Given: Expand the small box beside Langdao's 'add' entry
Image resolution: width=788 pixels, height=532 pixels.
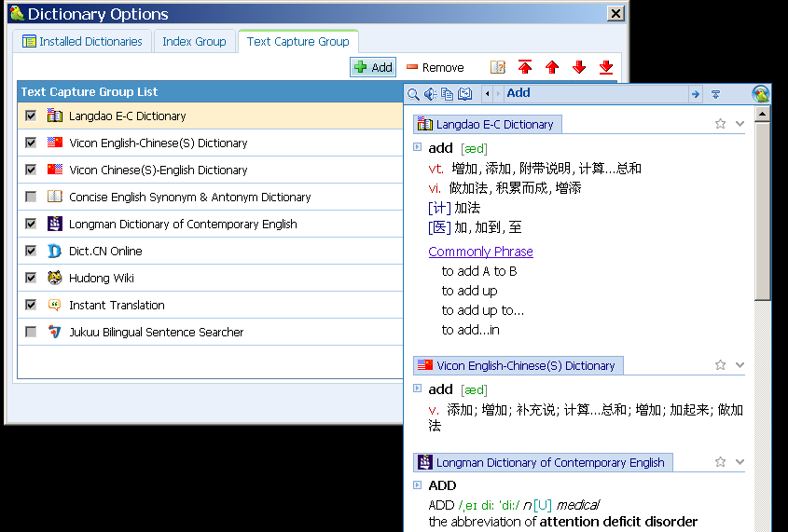Looking at the screenshot, I should pos(417,146).
